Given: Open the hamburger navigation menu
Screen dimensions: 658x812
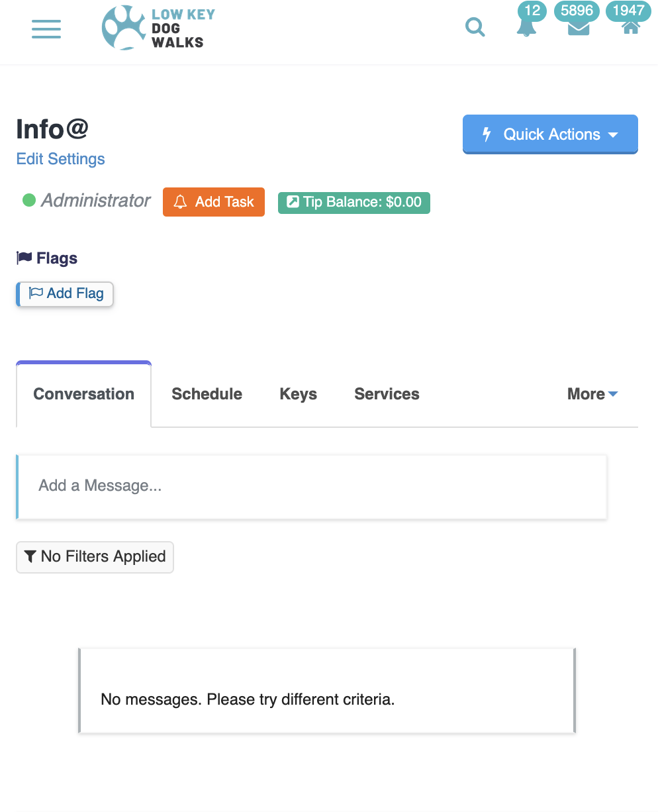Looking at the screenshot, I should (46, 29).
